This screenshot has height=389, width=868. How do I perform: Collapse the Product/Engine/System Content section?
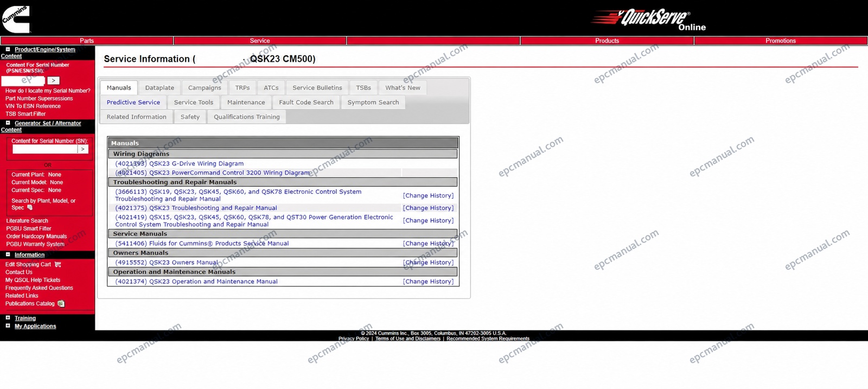coord(8,49)
